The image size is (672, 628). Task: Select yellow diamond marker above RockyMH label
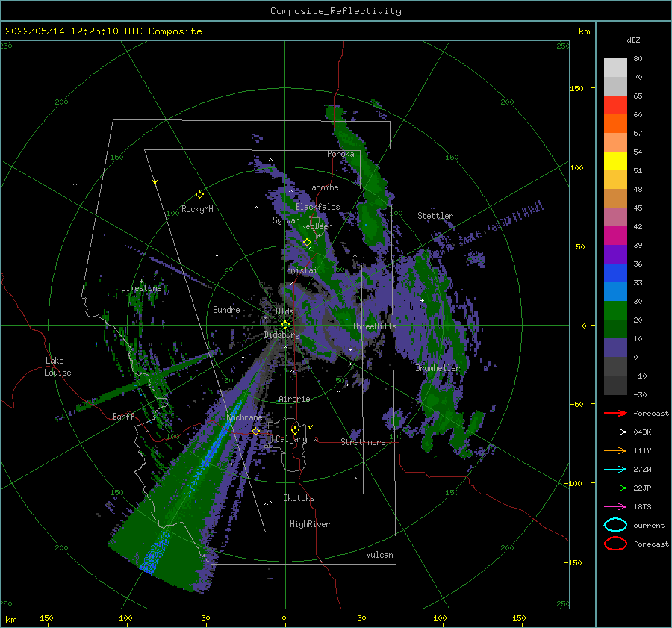pos(199,195)
